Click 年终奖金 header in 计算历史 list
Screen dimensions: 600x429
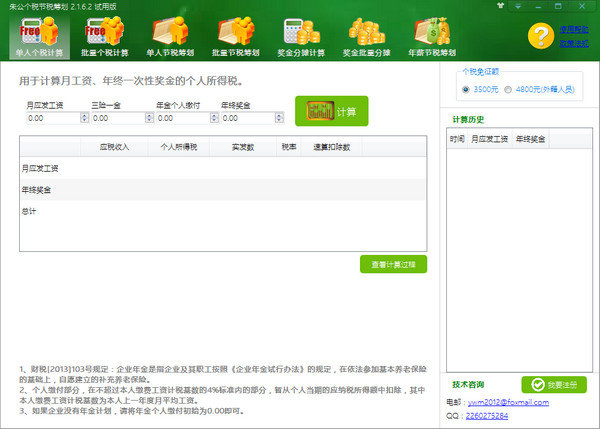click(x=530, y=139)
